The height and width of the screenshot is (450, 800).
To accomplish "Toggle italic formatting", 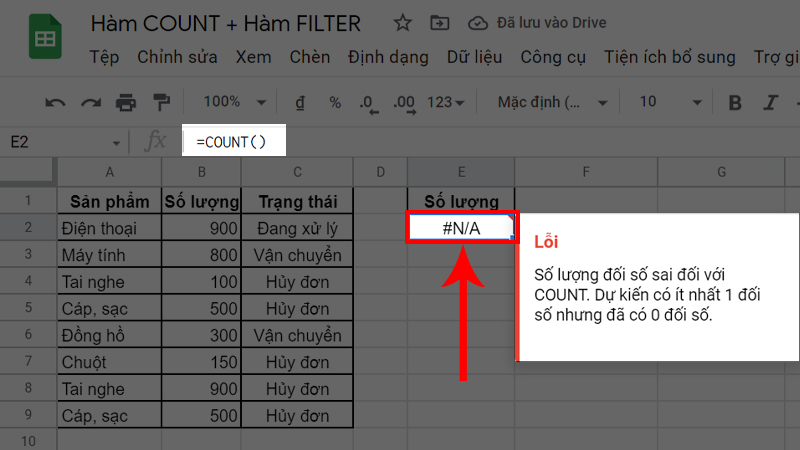I will [x=772, y=102].
